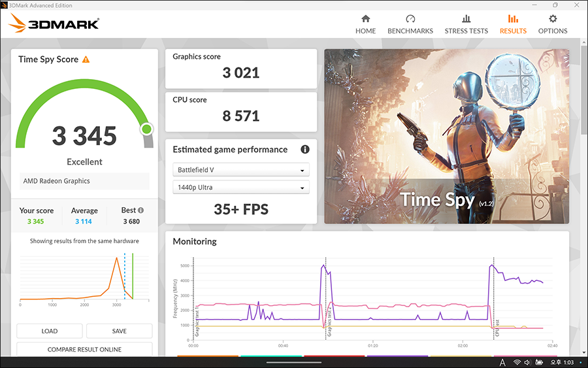Click the AMD Radeon Graphics label
This screenshot has width=588, height=368.
(57, 181)
